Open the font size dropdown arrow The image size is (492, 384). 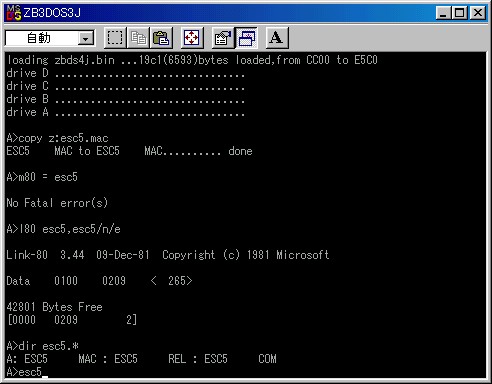click(86, 38)
